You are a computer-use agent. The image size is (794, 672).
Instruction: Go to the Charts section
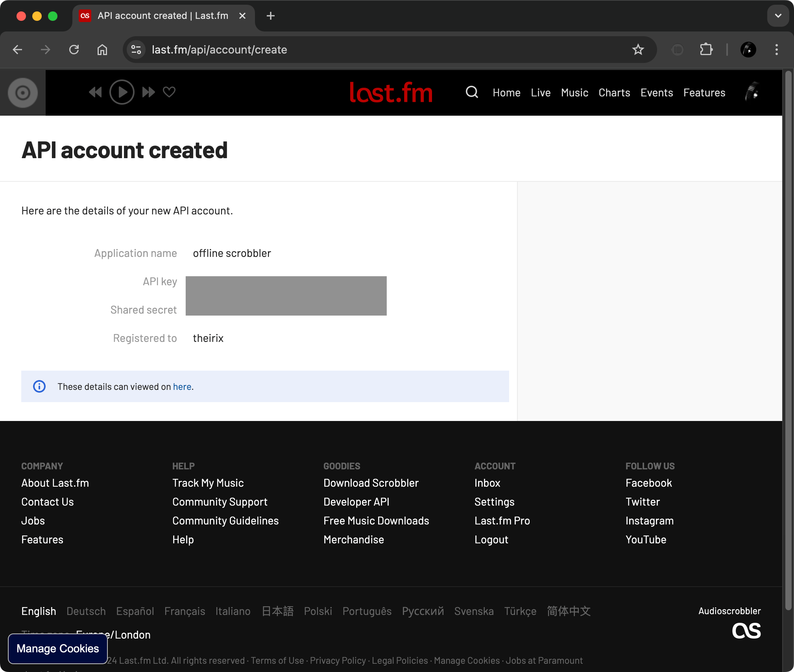[614, 93]
